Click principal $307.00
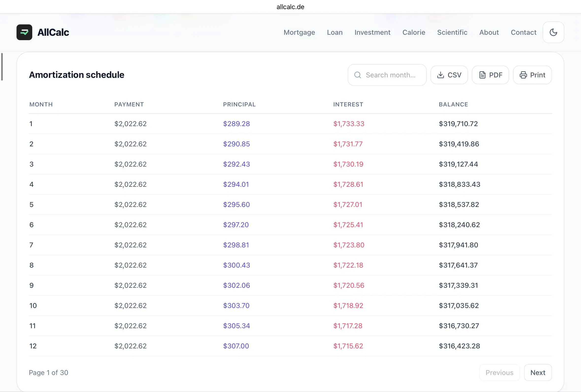Screen dimensions: 581x392 tap(236, 346)
